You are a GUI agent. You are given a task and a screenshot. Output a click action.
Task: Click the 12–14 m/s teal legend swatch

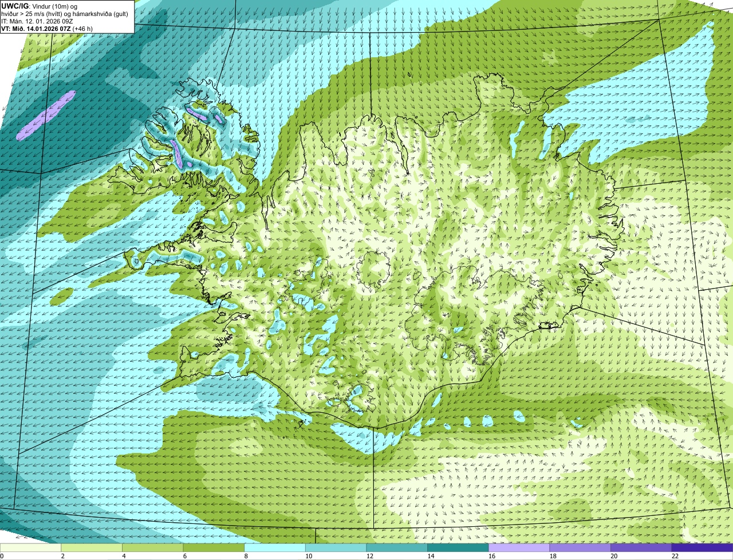397,547
